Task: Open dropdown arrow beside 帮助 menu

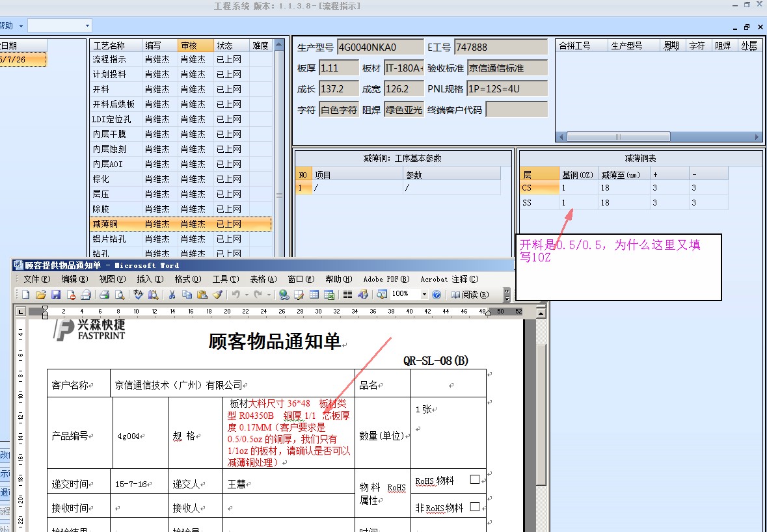Action: pyautogui.click(x=21, y=25)
